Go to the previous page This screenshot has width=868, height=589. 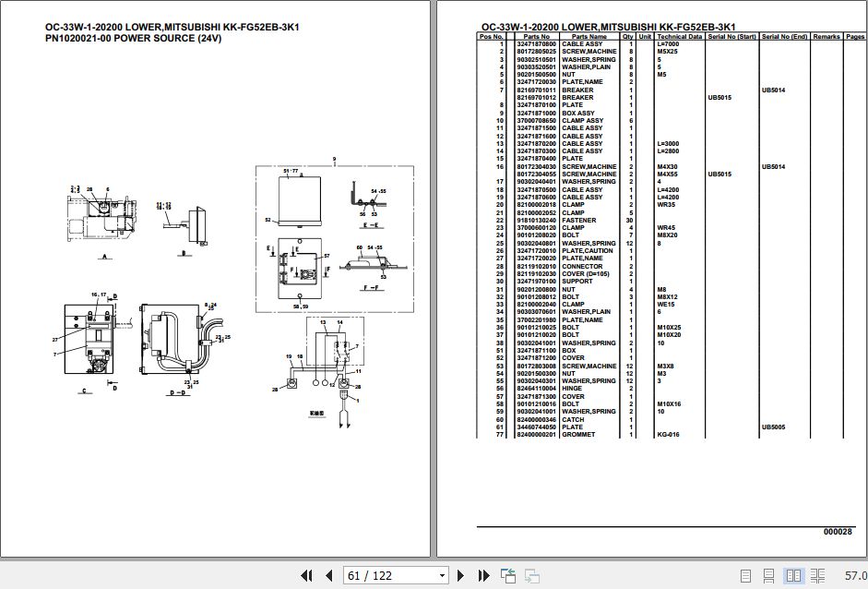click(x=328, y=575)
